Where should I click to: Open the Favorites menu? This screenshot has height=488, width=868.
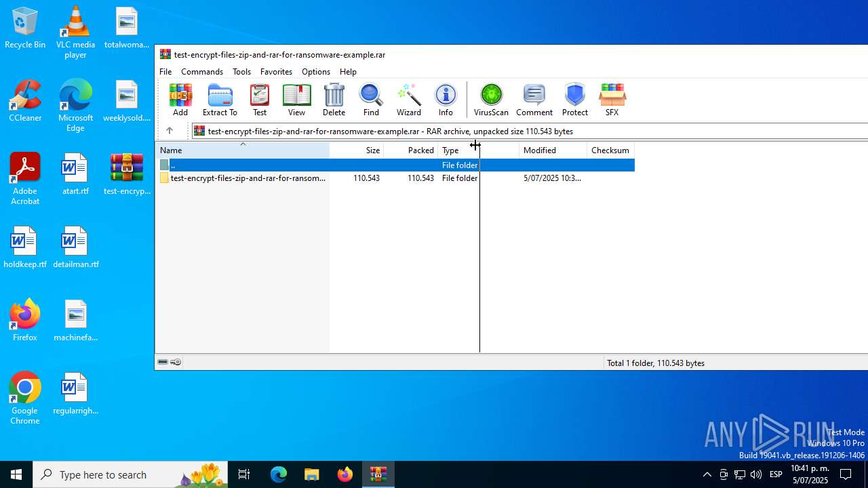tap(276, 71)
